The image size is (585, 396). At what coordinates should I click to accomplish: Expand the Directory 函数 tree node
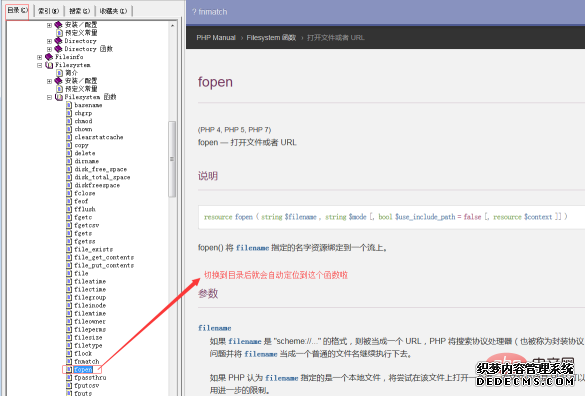[x=49, y=49]
